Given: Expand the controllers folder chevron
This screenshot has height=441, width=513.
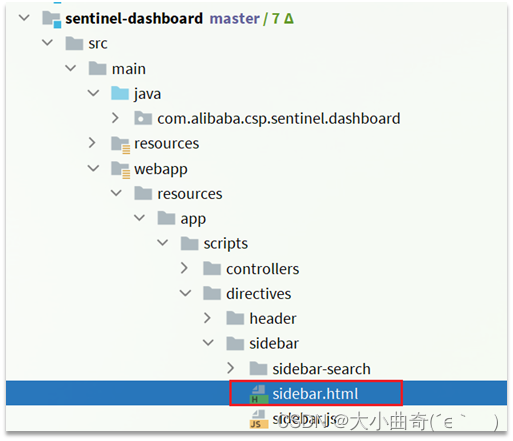Looking at the screenshot, I should (184, 268).
